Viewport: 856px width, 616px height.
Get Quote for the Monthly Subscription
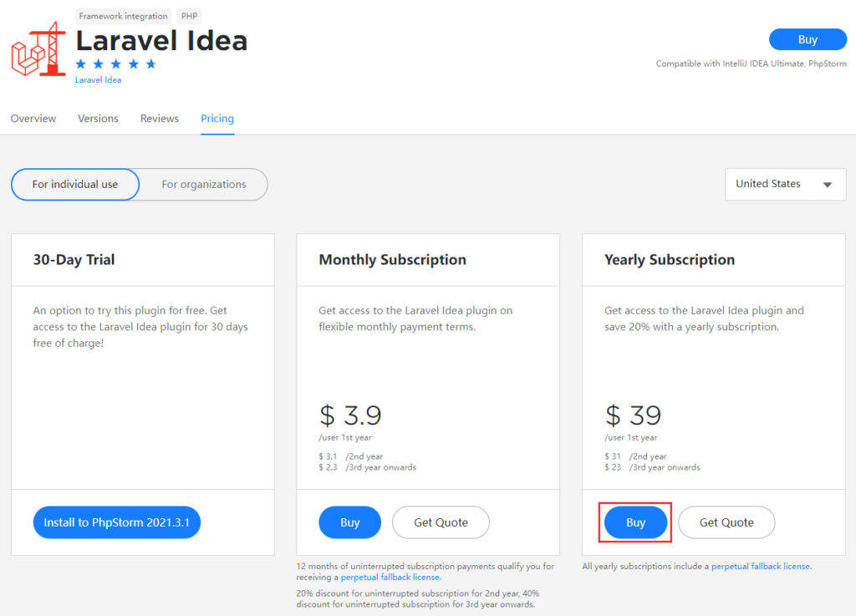tap(441, 522)
